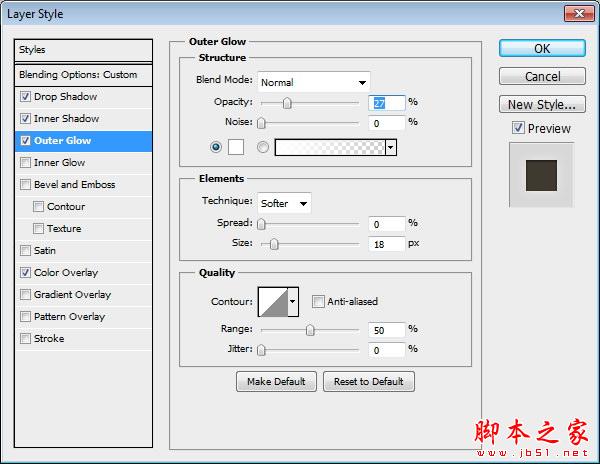Click the Opacity slider handle
This screenshot has width=600, height=464.
tap(287, 103)
